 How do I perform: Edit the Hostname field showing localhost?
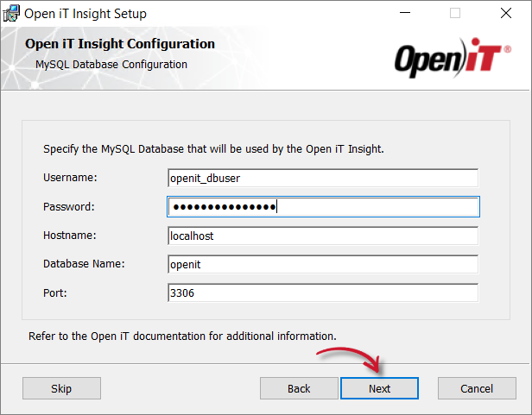[x=323, y=236]
